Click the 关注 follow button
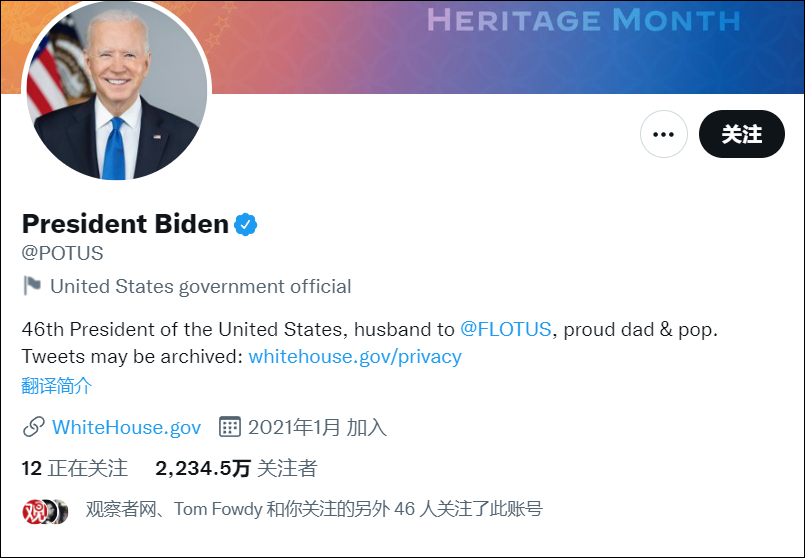 [741, 134]
